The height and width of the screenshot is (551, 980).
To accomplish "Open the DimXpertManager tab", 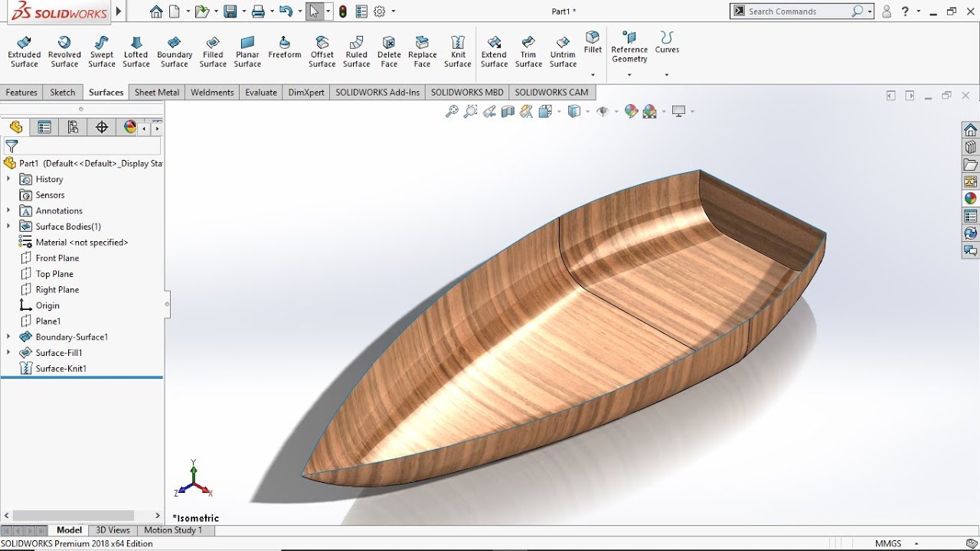I will pyautogui.click(x=102, y=127).
